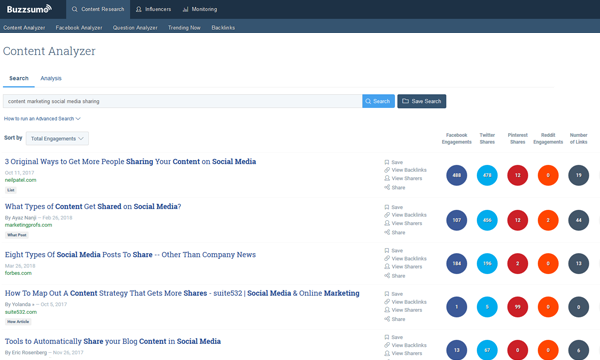Open What Types of Content Get Shared article

point(93,207)
